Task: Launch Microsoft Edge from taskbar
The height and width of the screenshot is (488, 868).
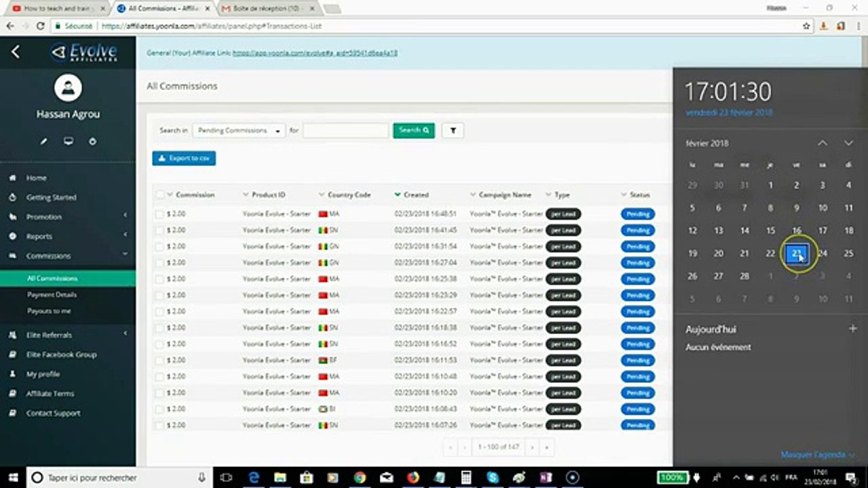Action: pos(254,477)
